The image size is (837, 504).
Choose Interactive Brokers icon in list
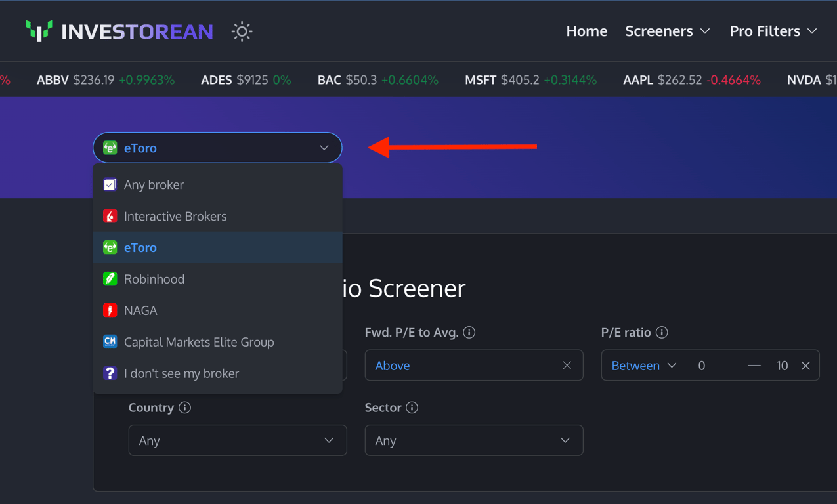(110, 216)
